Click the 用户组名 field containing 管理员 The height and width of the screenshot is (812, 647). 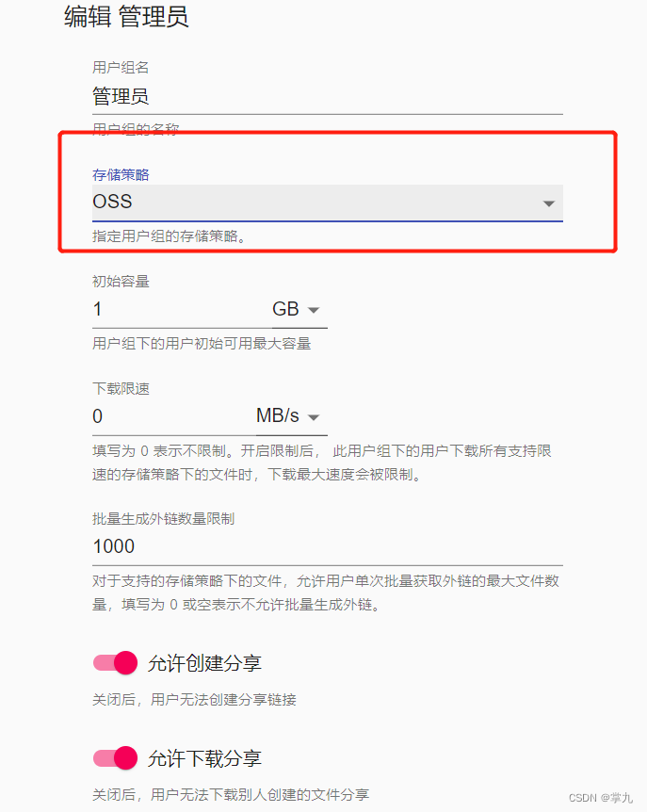tap(327, 96)
